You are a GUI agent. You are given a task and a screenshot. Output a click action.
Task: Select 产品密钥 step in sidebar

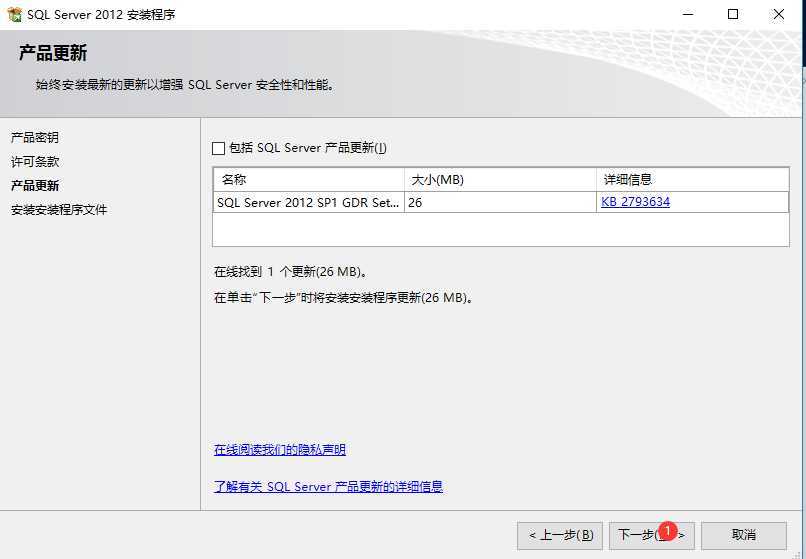point(35,137)
